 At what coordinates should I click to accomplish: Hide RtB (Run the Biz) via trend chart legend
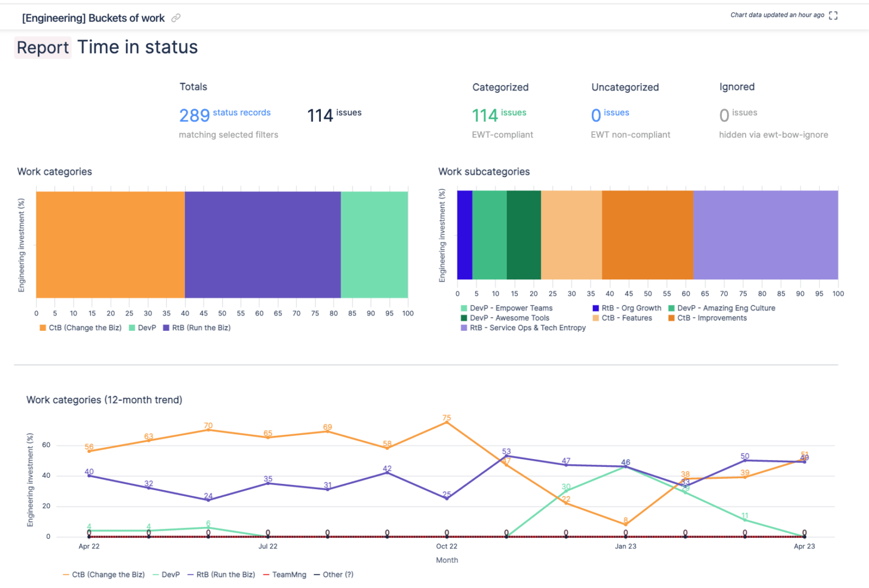click(x=222, y=574)
